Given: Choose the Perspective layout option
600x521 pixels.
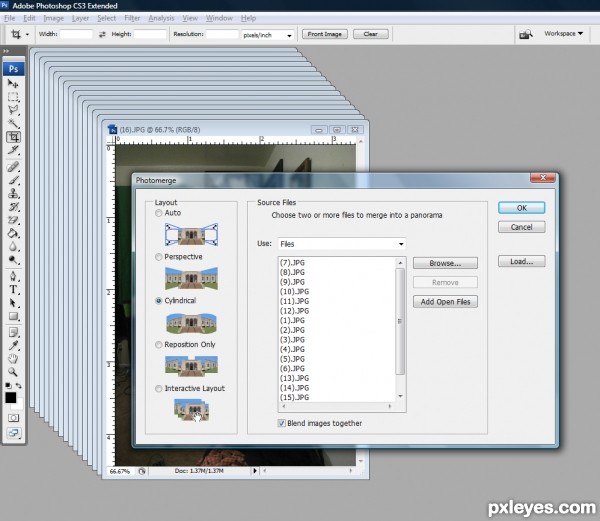Looking at the screenshot, I should click(x=158, y=257).
